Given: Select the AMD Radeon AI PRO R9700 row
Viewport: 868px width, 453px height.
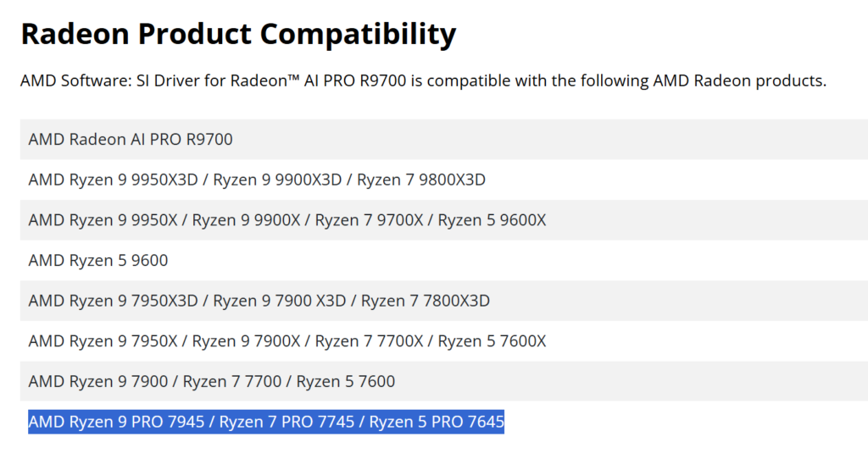Looking at the screenshot, I should coord(131,139).
